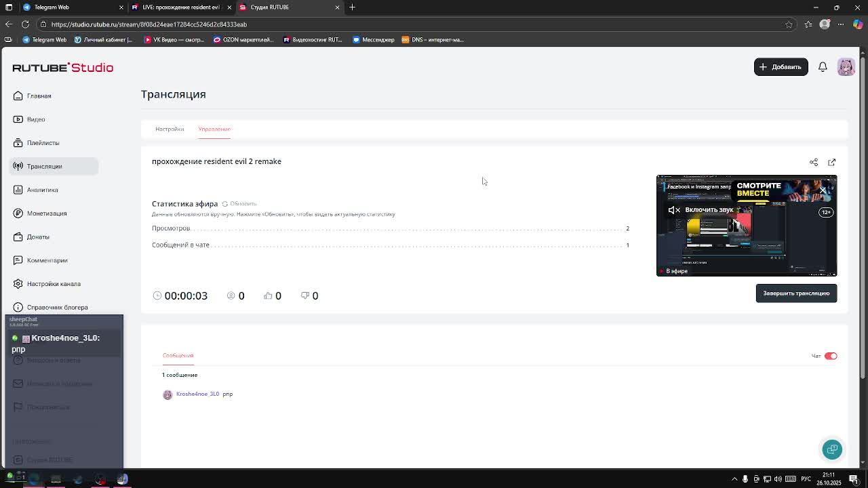Open Личный кабинет bookmark
868x488 pixels.
(103, 39)
